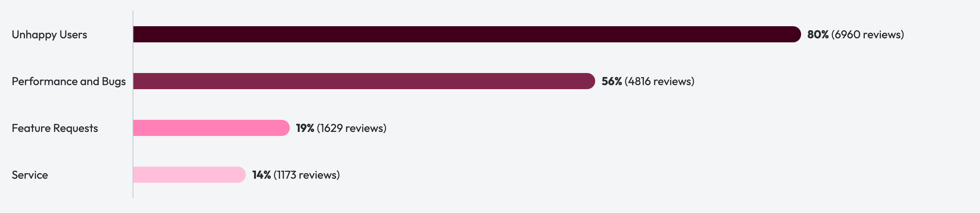This screenshot has height=213, width=980.
Task: Click rounded end of Performance and Bugs bar
Action: click(590, 81)
